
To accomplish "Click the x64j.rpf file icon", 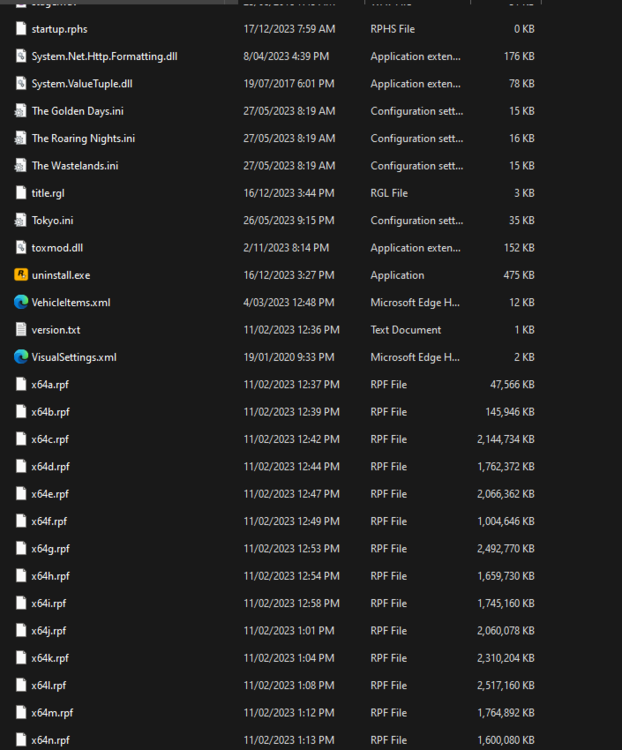I will tap(21, 630).
